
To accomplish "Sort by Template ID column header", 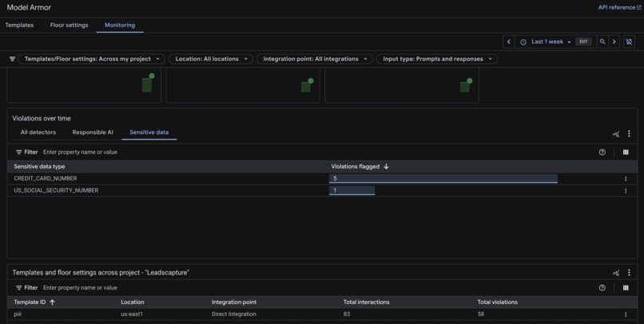I will (x=30, y=302).
